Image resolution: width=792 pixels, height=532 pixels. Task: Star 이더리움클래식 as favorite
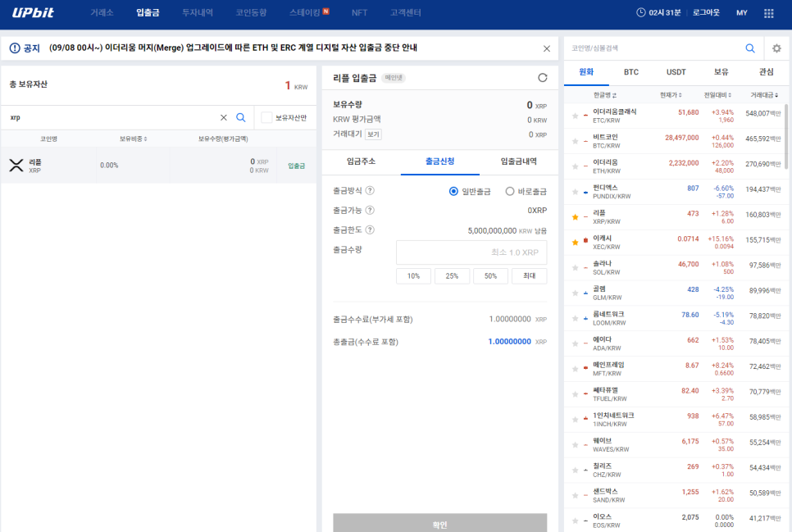tap(575, 116)
